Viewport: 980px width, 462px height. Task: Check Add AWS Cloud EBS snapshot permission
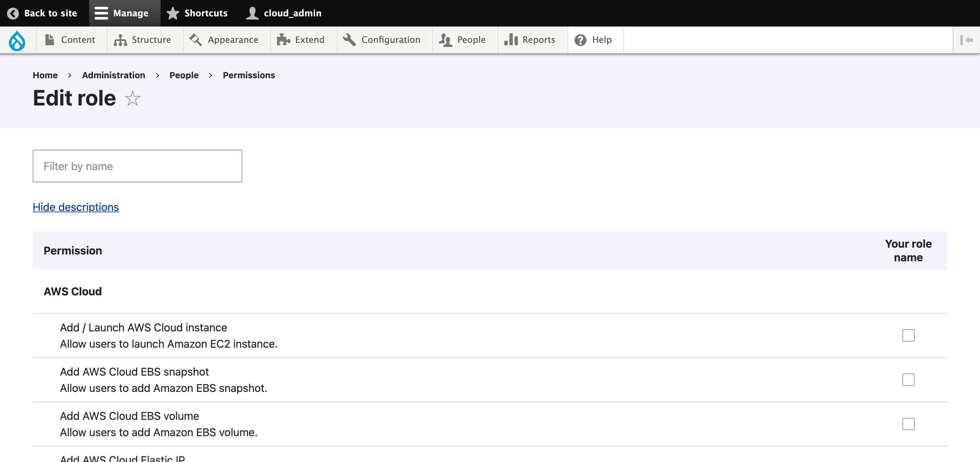908,379
